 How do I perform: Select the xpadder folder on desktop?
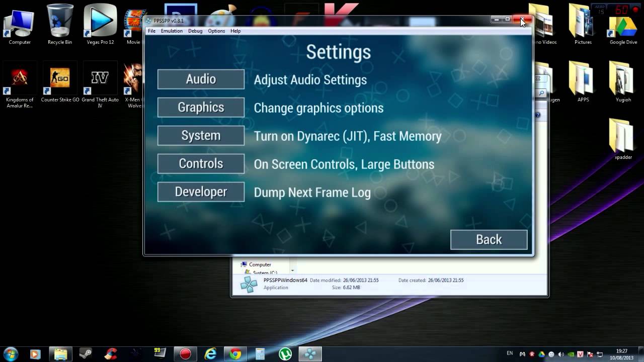point(623,140)
